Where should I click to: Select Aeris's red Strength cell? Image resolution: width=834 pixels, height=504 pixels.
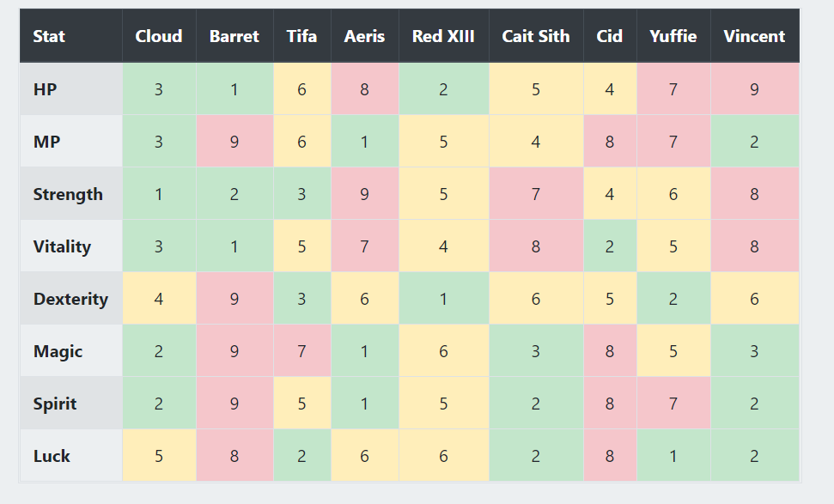click(365, 194)
